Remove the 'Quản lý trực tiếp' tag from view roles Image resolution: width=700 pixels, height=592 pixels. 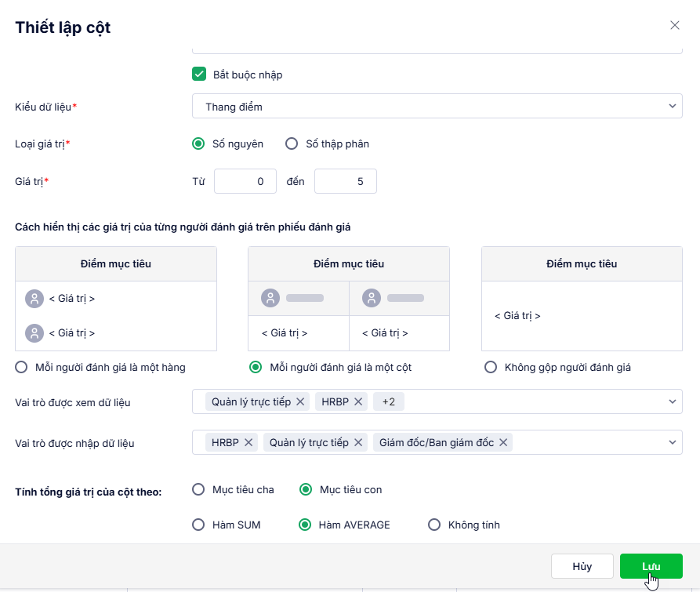tap(299, 401)
